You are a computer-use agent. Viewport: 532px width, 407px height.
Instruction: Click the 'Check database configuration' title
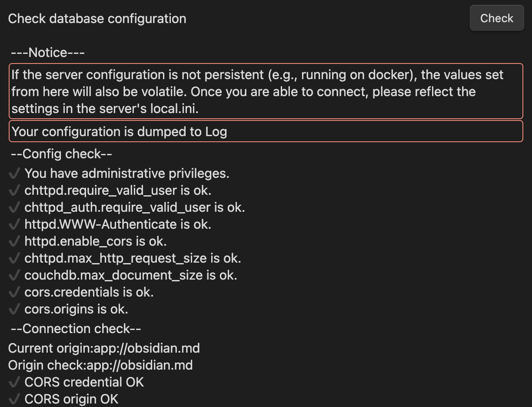click(x=97, y=19)
